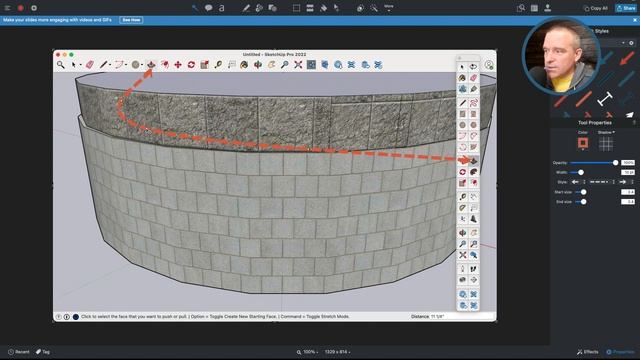Select the Paint Bucket tool in the top toolbar

tap(244, 64)
